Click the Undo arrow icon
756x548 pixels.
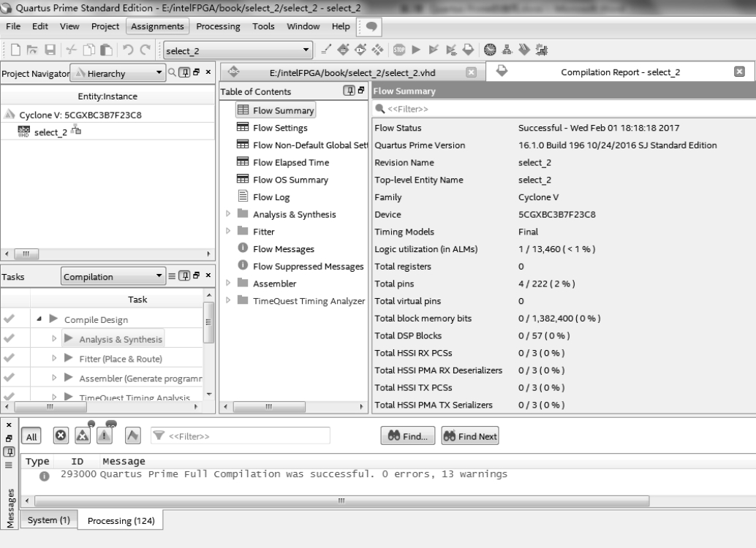coord(128,50)
